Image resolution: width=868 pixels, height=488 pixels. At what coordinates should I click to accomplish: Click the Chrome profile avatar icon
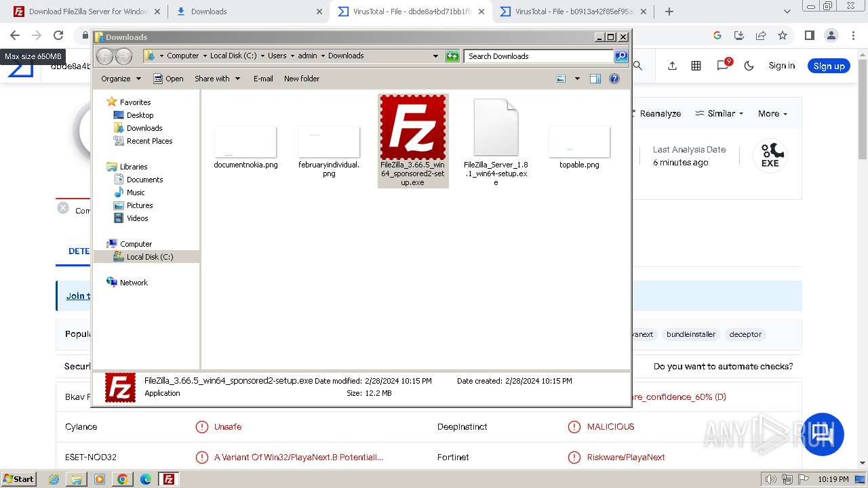pyautogui.click(x=831, y=35)
